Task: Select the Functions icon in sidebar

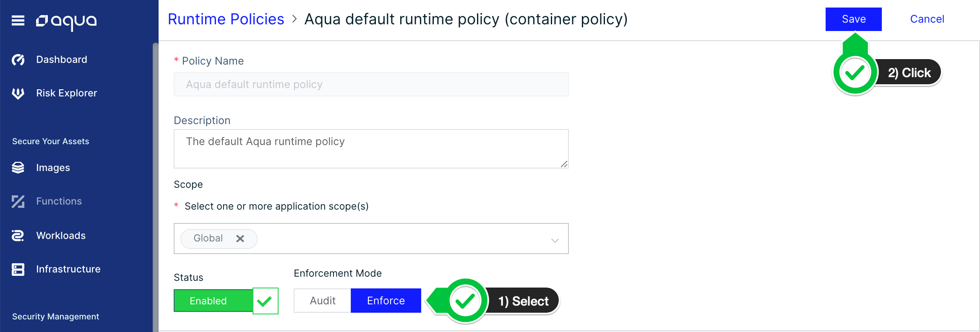Action: 18,202
